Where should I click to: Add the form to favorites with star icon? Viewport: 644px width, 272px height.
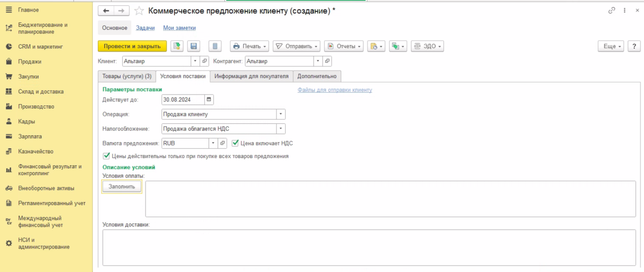pos(139,11)
